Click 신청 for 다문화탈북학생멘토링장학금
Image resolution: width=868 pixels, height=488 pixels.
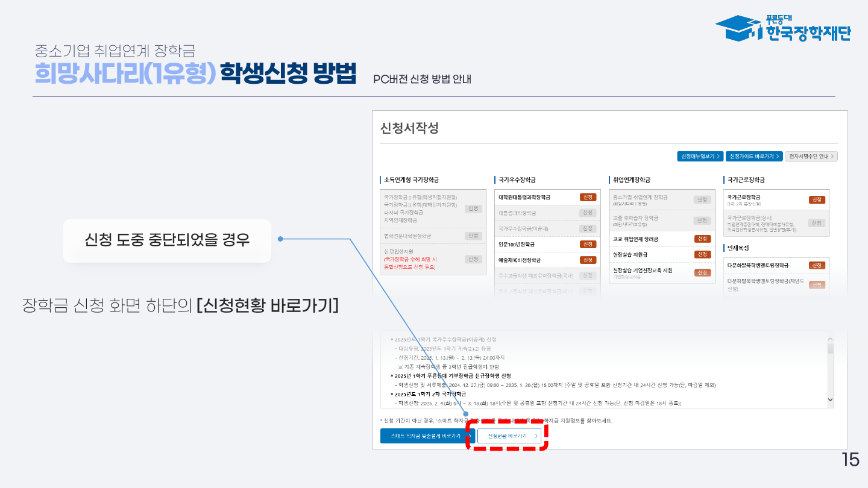click(817, 266)
